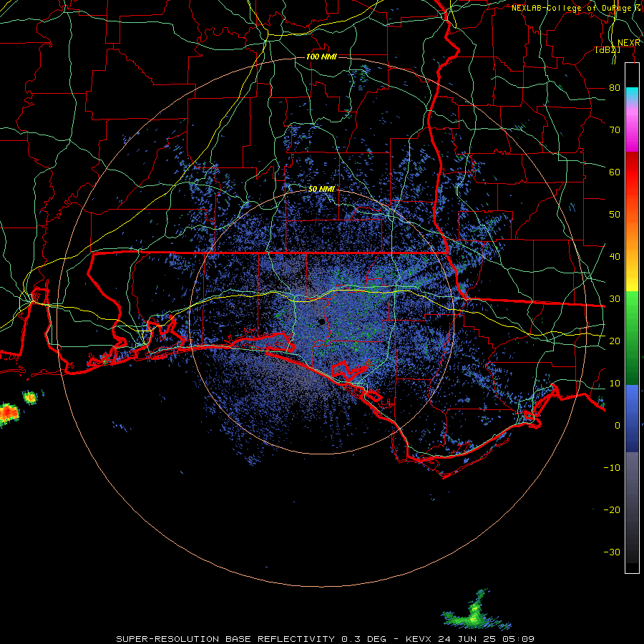Click the 20 value on the dBZ scale
The image size is (644, 644).
point(615,341)
